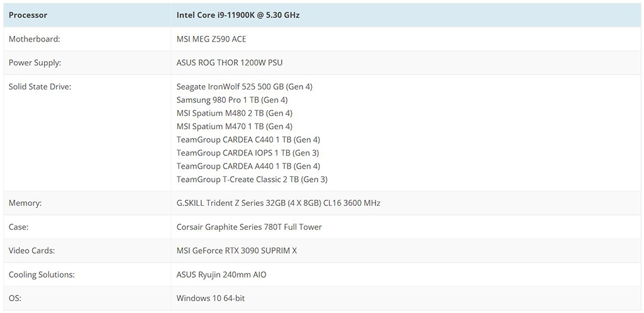Click "TeamGroup CARDEA A440 1 TB (Gen 4)"
Image resolution: width=644 pixels, height=313 pixels.
tap(248, 166)
